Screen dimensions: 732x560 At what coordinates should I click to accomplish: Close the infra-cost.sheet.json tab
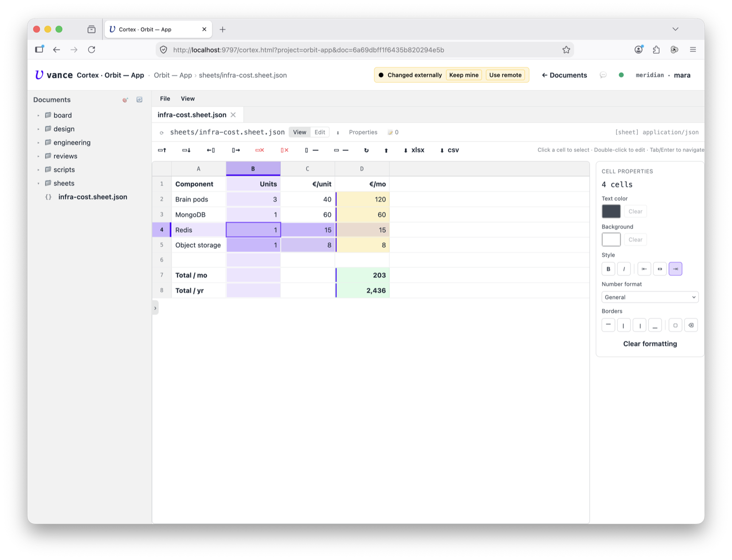click(233, 115)
